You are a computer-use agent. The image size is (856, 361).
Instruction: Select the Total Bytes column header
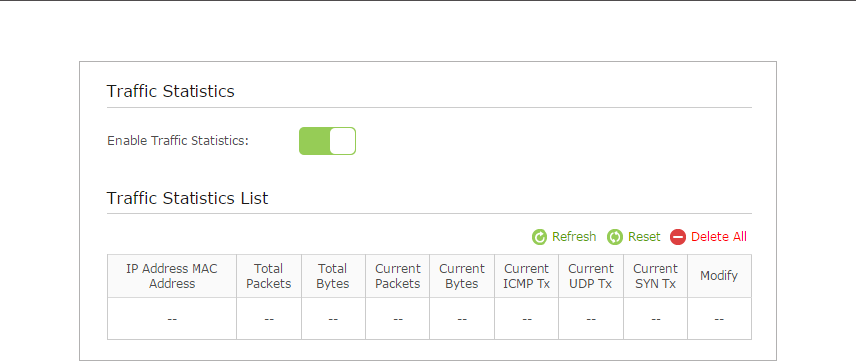[x=333, y=276]
